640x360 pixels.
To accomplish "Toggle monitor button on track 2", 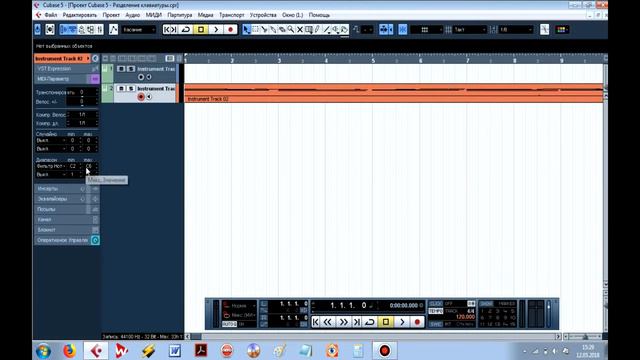I will click(149, 97).
